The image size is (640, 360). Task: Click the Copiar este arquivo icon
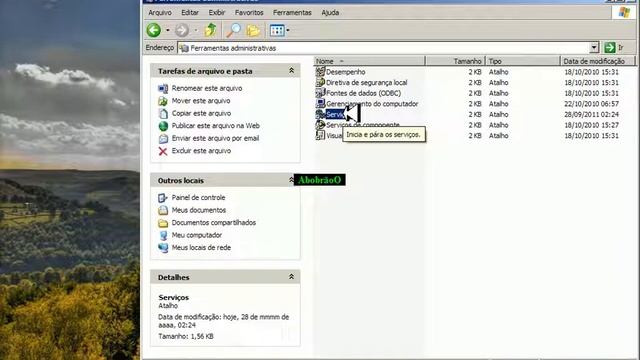pyautogui.click(x=163, y=113)
